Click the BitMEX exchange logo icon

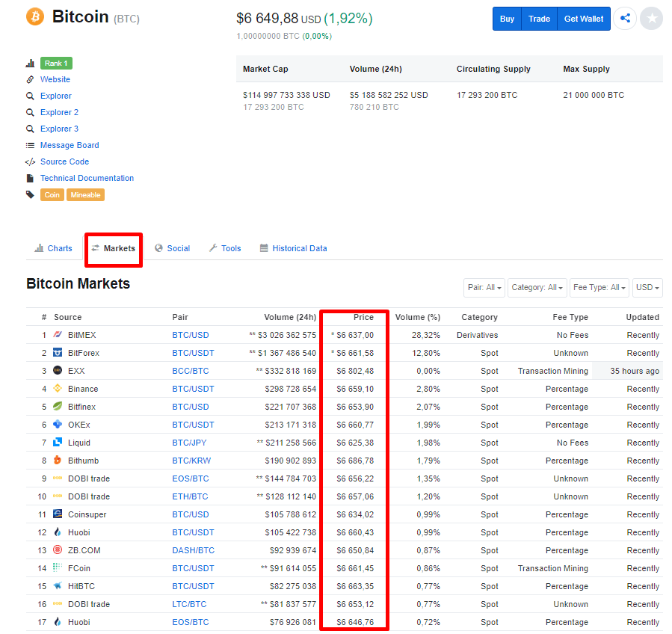click(58, 335)
